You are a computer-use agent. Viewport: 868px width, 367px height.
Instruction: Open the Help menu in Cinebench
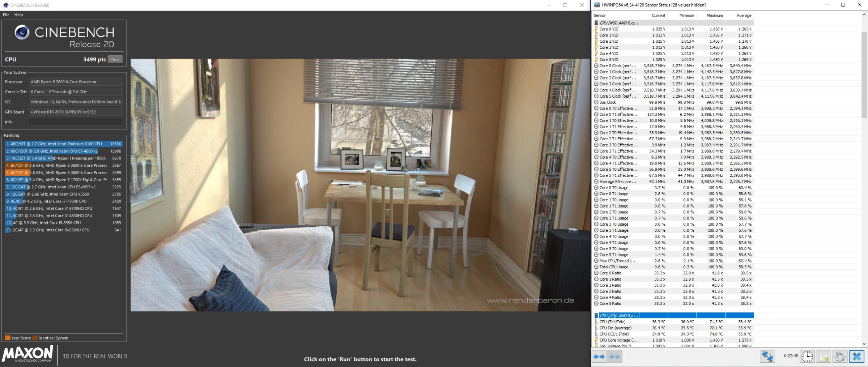(18, 15)
